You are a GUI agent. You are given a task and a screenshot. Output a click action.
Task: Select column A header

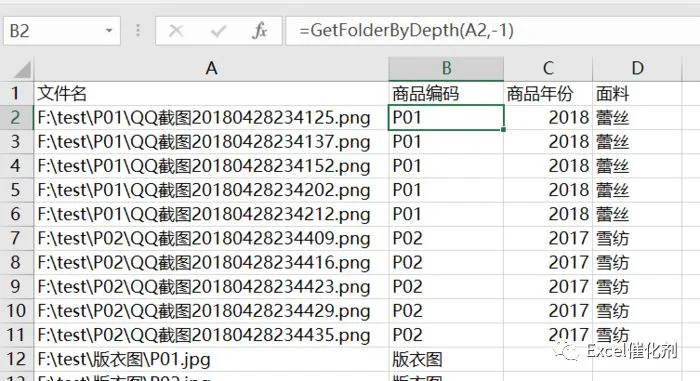tap(211, 69)
